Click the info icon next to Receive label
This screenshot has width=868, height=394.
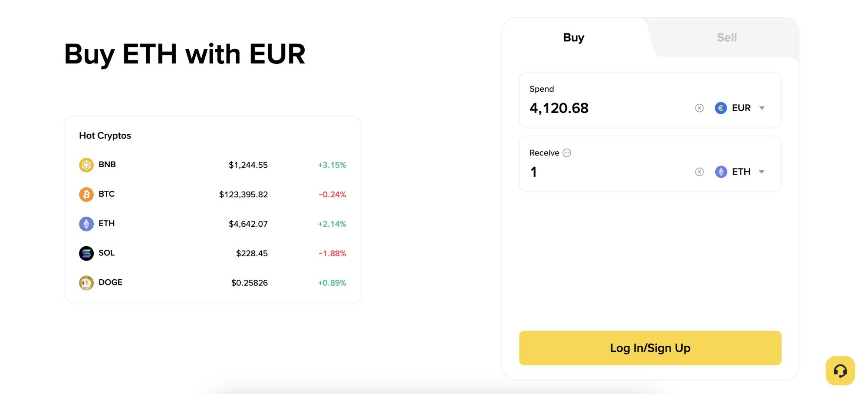click(566, 152)
